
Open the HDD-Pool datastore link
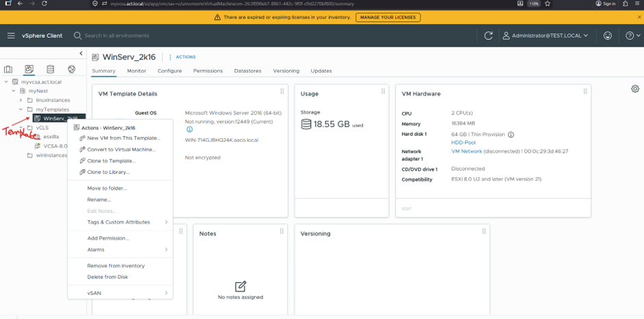463,142
